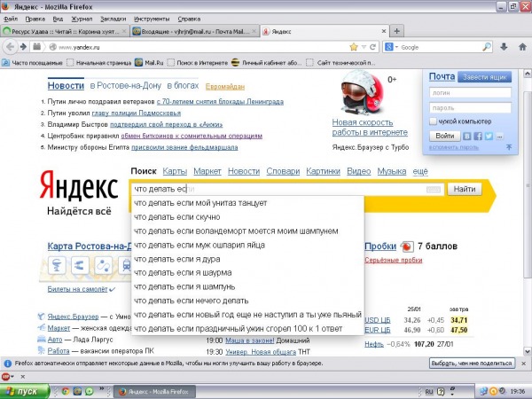Screen dimensions: 532x399
Task: Select suggestion 'что делать если скучно'
Action: point(247,217)
